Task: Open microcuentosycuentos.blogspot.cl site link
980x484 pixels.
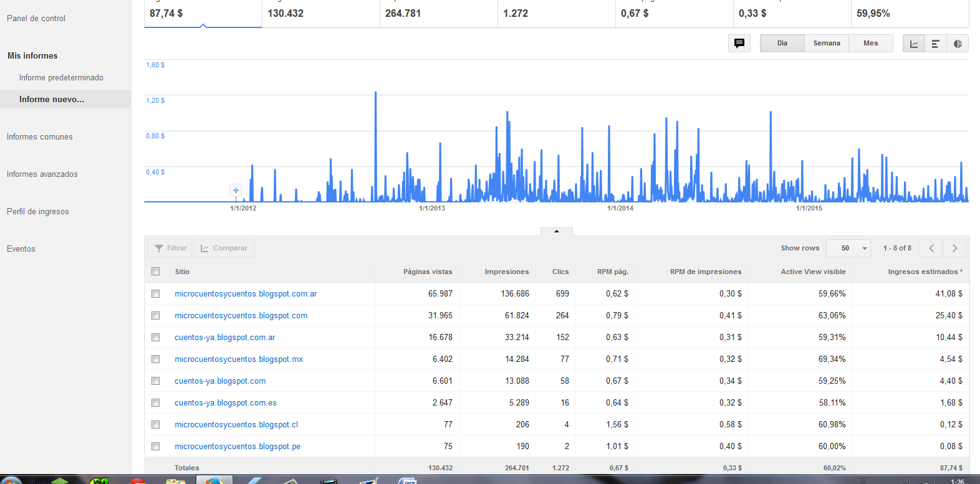Action: [236, 425]
